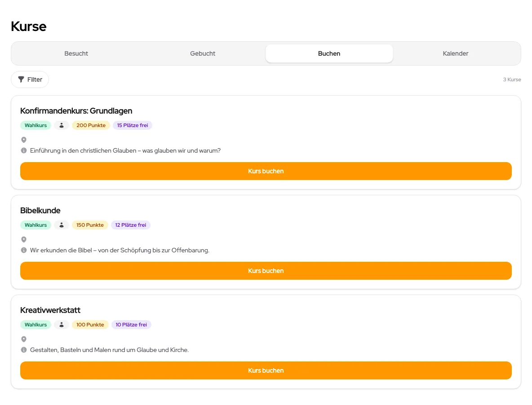Click the info icon beside 'Gestalten, Basteln und Malen'
Screen dimensions: 532x405
pyautogui.click(x=24, y=350)
